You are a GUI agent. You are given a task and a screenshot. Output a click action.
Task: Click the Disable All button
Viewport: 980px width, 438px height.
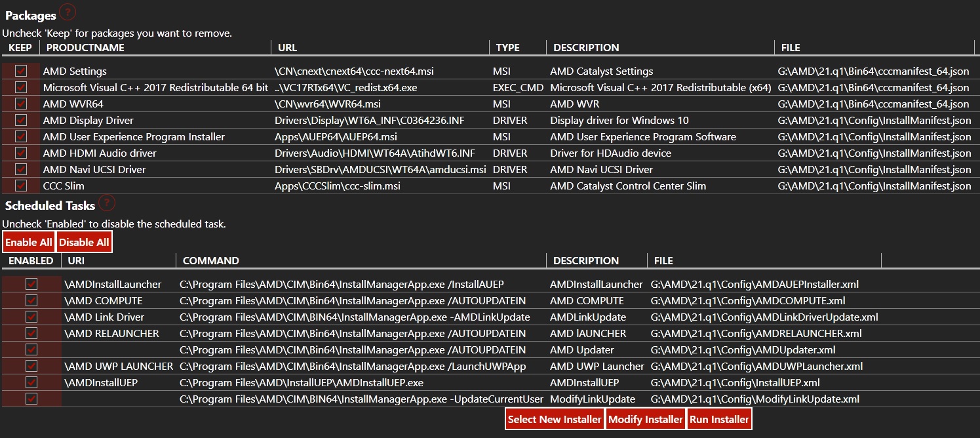coord(85,242)
